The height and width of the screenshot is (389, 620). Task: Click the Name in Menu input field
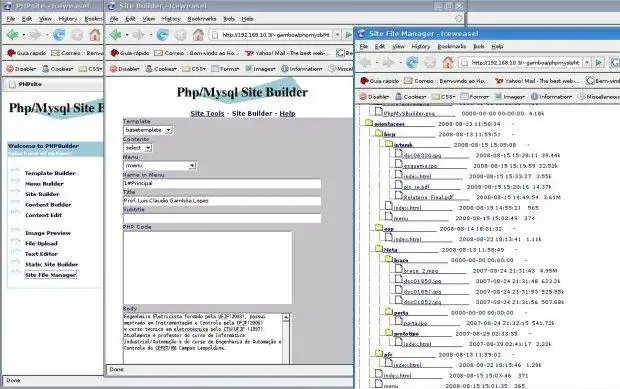coord(222,183)
